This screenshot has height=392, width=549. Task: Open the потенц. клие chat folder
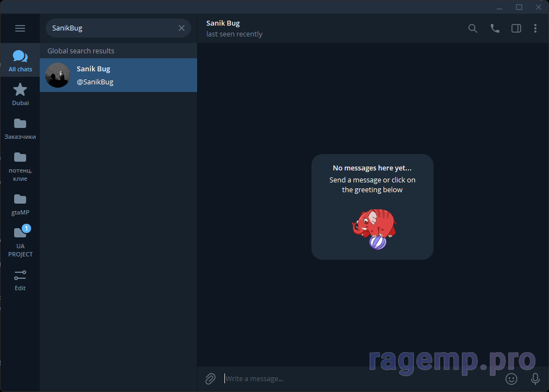[20, 166]
